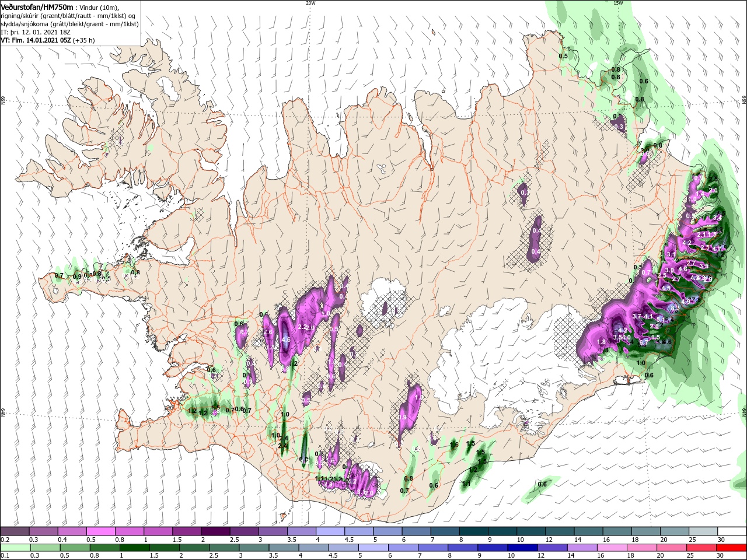Pick the magenta 1.5–2 swatch in the upper legend row
The width and height of the screenshot is (747, 560).
pos(187,531)
